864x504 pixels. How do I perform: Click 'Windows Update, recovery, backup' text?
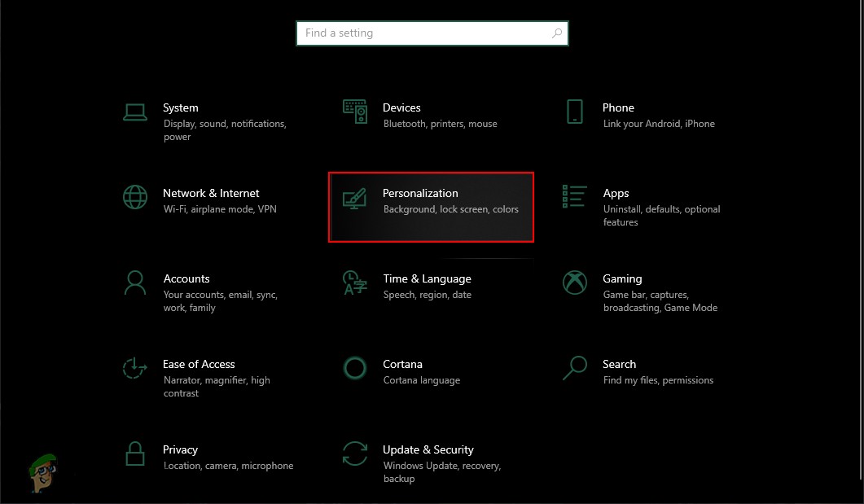point(442,472)
